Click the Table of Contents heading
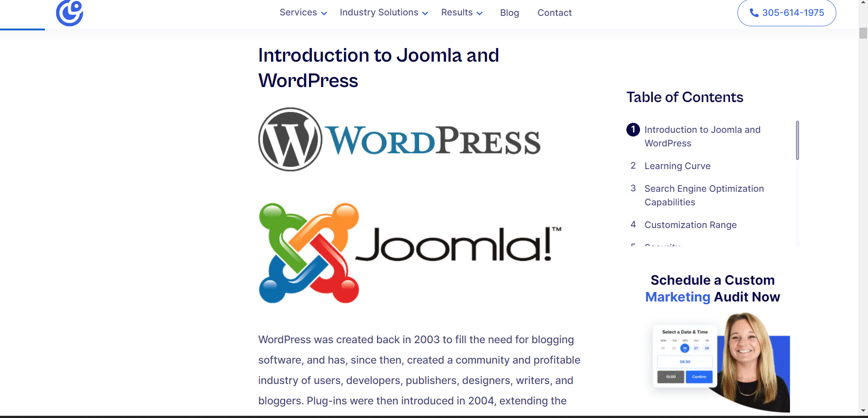The image size is (868, 418). 685,97
